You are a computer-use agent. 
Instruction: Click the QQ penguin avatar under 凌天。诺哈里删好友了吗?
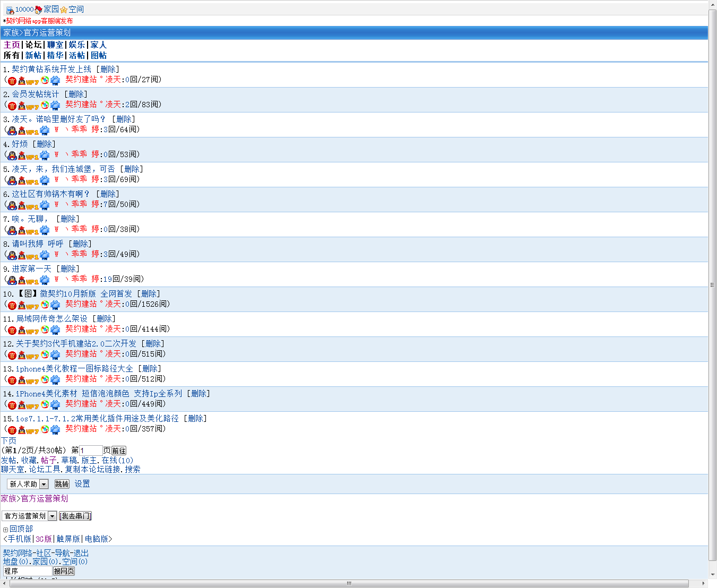12,131
